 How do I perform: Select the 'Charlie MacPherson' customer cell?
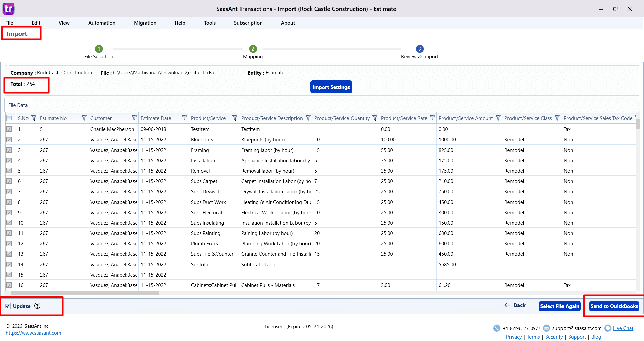point(113,129)
